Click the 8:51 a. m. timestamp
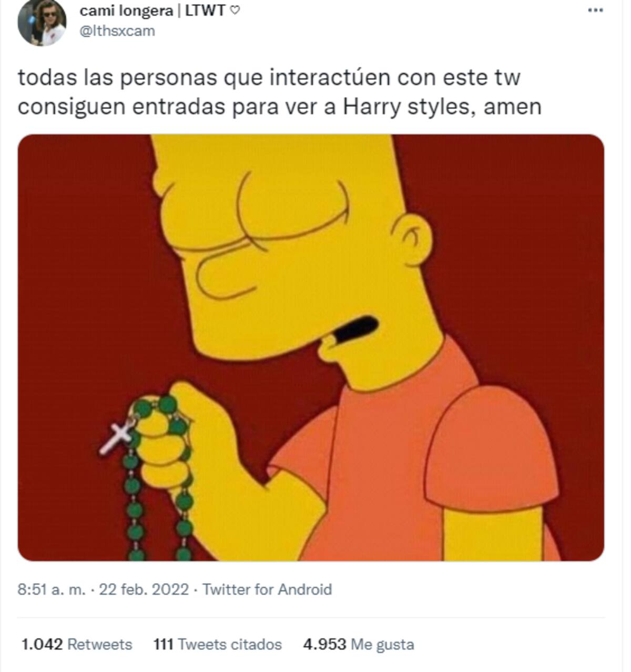This screenshot has width=631, height=672. tap(52, 589)
